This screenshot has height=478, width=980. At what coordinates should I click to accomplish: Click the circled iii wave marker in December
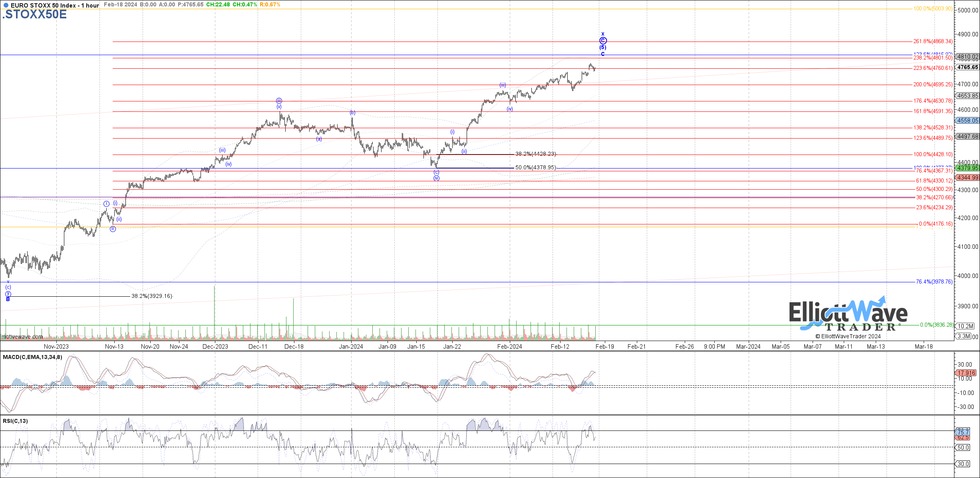pos(279,101)
